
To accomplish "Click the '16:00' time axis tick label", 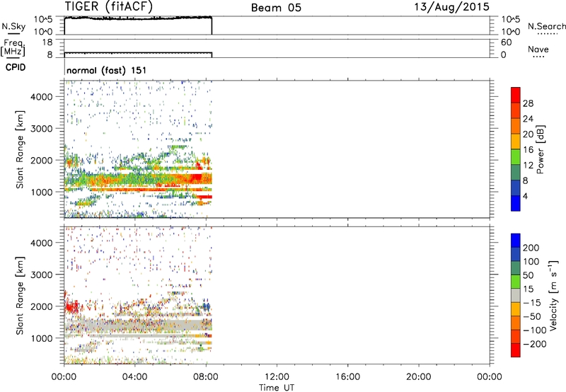I will point(347,377).
